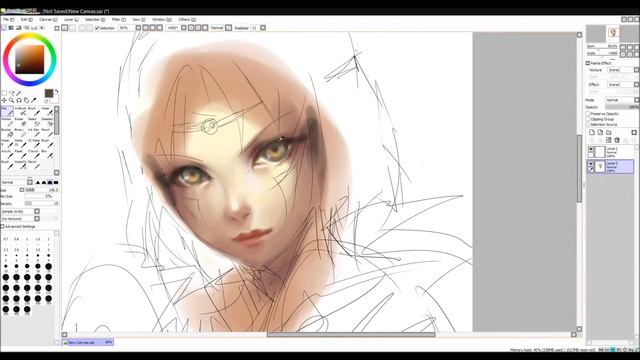This screenshot has width=640, height=360.
Task: Activate the lasso selection tool
Action: click(x=11, y=93)
